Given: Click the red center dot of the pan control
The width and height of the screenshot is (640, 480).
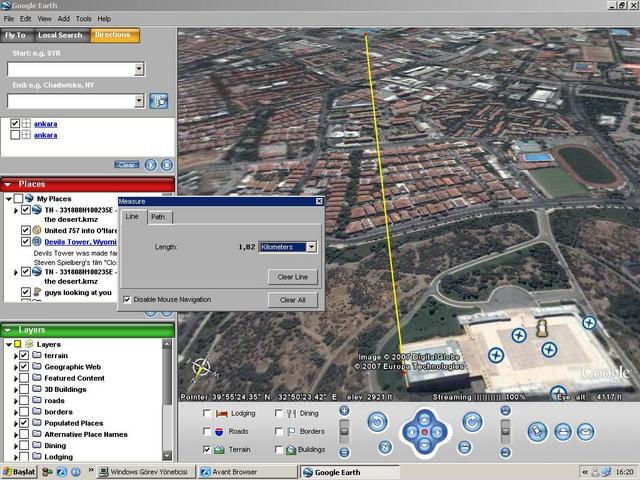Looking at the screenshot, I should tap(424, 432).
